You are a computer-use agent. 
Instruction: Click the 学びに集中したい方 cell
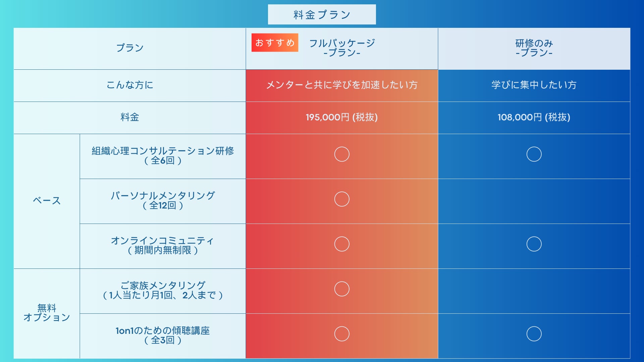(x=534, y=85)
